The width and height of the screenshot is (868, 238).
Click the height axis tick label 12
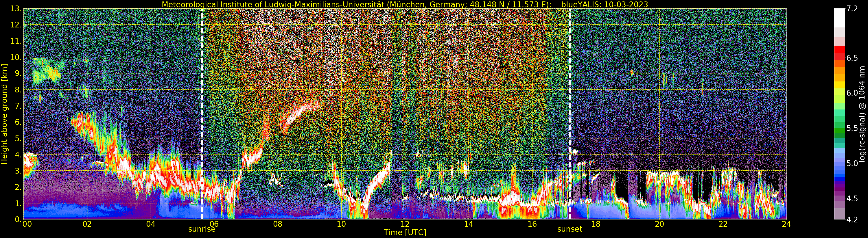16,25
